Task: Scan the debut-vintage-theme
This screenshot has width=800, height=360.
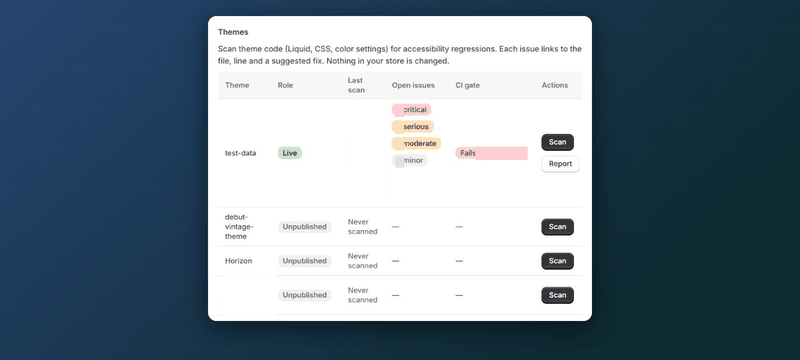Action: (557, 227)
